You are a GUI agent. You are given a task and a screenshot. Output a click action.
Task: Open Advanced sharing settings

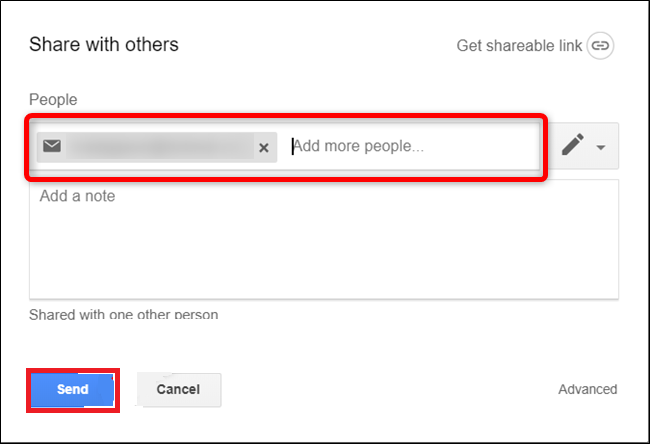pyautogui.click(x=587, y=389)
